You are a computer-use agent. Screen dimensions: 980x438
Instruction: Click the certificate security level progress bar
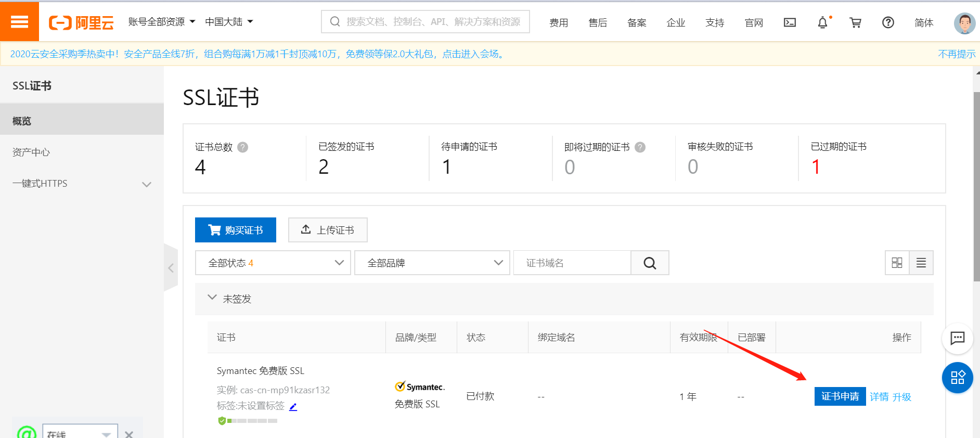[252, 421]
